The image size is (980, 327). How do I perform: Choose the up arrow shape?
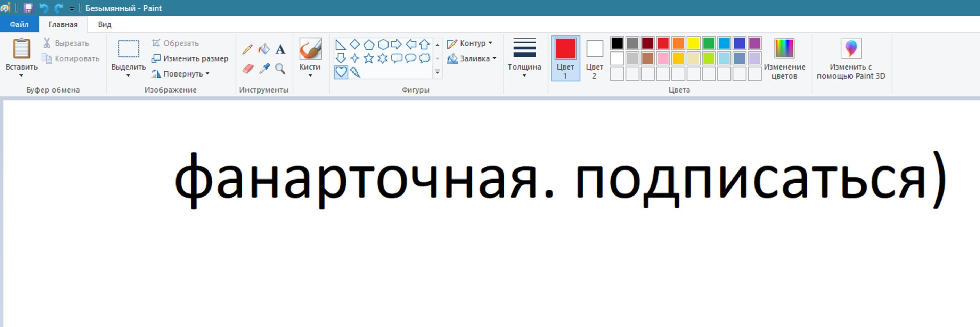pyautogui.click(x=425, y=44)
